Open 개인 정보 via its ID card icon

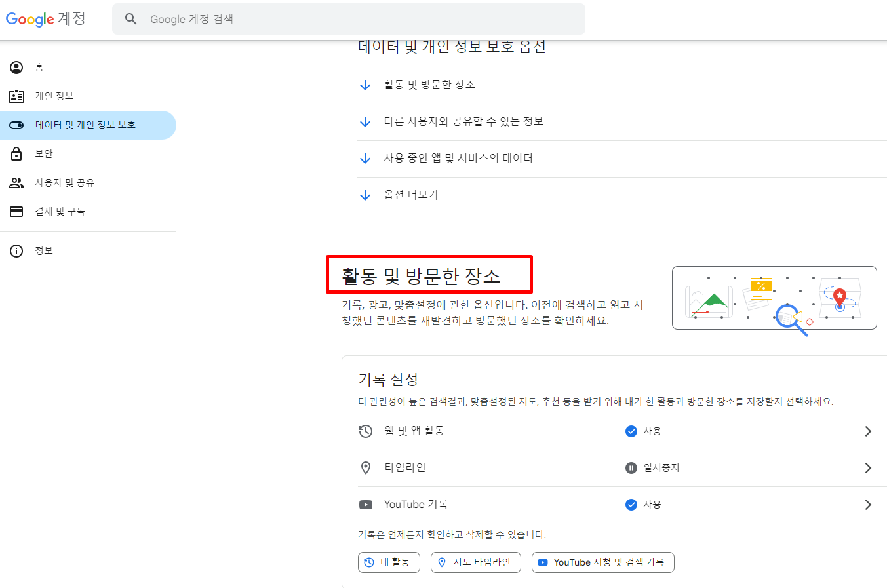tap(16, 96)
